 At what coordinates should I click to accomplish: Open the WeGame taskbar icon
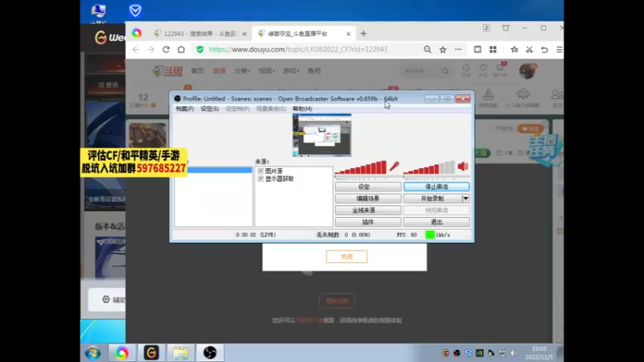pos(151,353)
